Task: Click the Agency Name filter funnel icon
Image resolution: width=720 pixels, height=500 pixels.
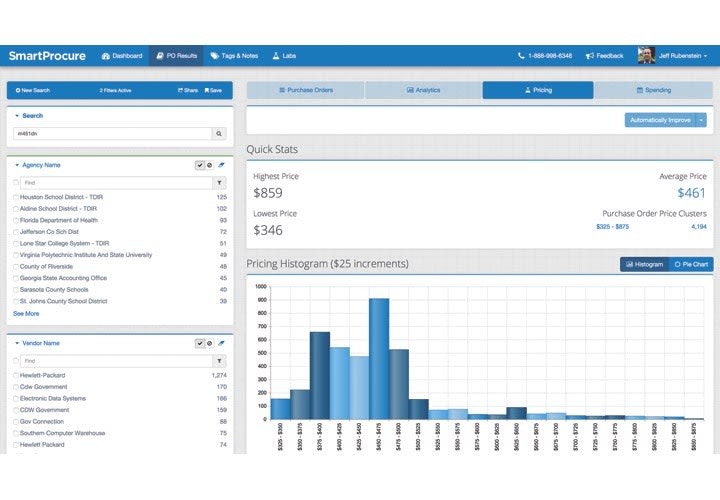Action: [x=219, y=183]
